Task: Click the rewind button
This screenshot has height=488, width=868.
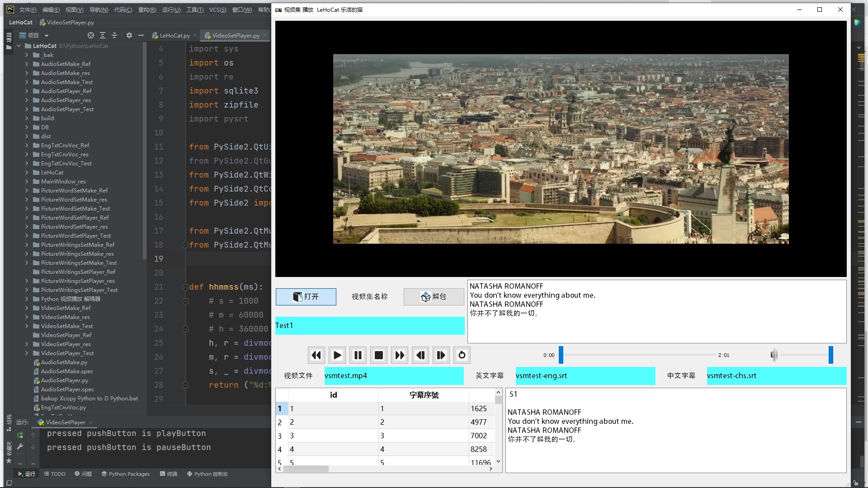Action: point(316,355)
